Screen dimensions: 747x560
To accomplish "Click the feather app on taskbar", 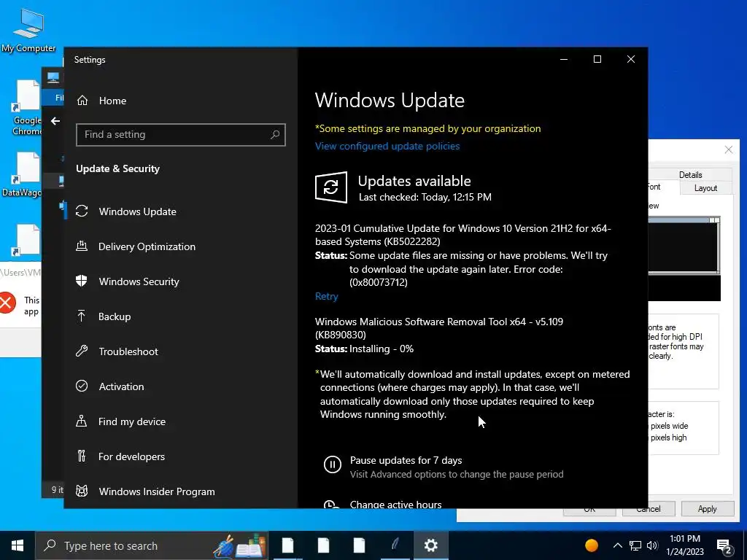I will click(x=395, y=545).
